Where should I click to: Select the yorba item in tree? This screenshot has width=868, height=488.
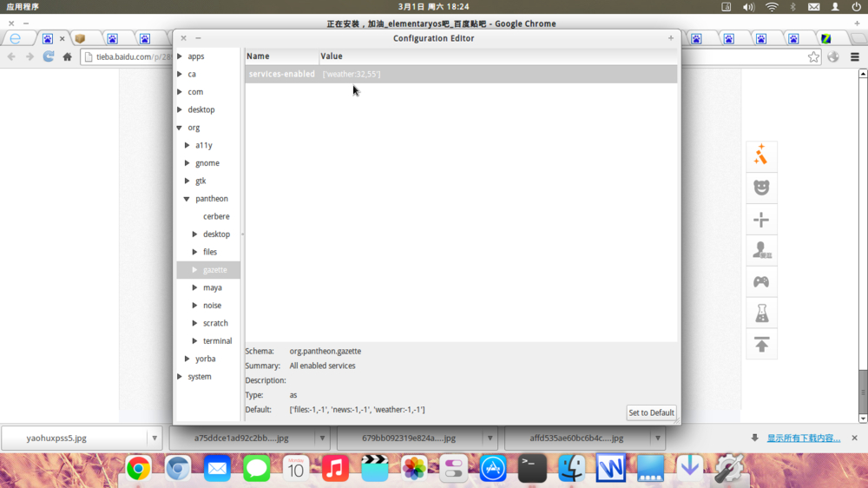(206, 359)
